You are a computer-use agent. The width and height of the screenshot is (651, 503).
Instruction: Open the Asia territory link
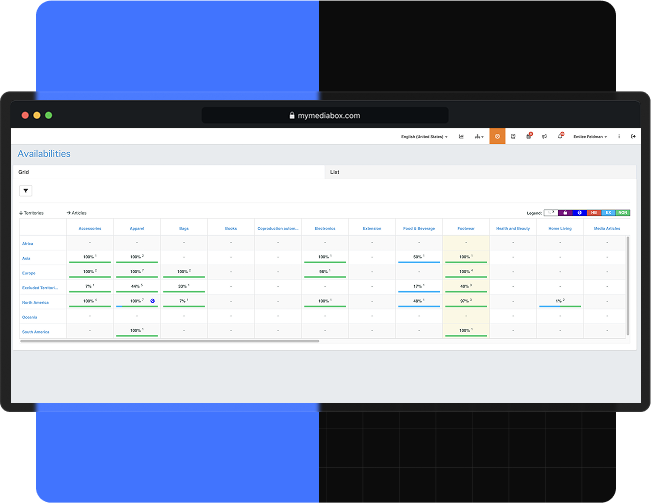(x=27, y=257)
